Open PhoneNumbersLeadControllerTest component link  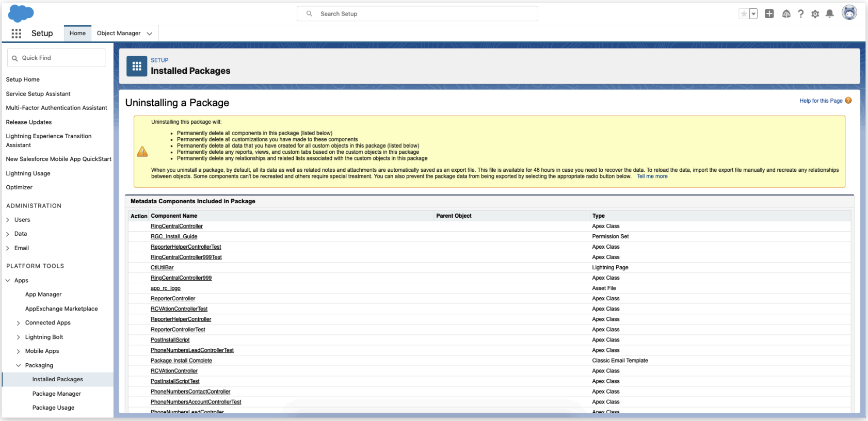(x=192, y=350)
